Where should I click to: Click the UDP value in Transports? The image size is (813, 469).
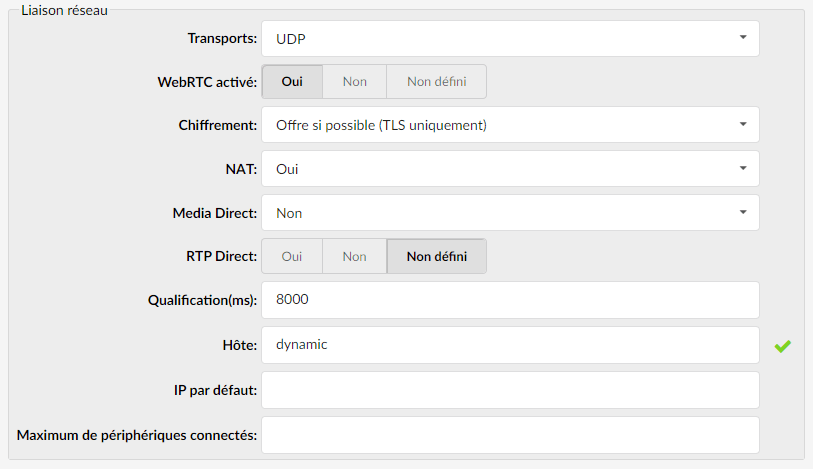pyautogui.click(x=291, y=39)
